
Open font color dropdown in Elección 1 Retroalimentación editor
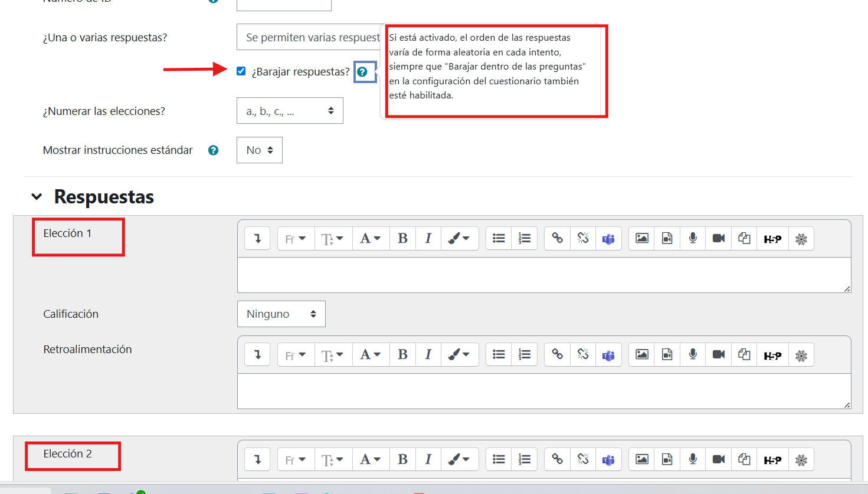point(371,354)
